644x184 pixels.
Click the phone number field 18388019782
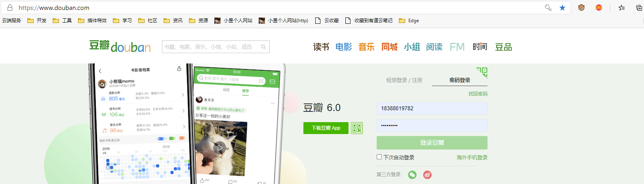[x=432, y=108]
